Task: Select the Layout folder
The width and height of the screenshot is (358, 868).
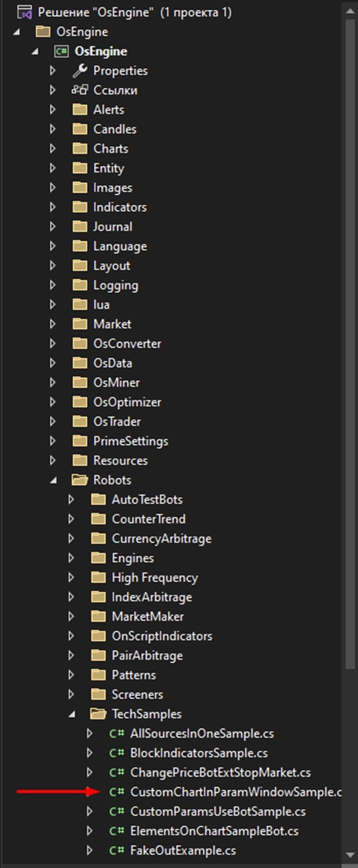Action: (x=112, y=265)
